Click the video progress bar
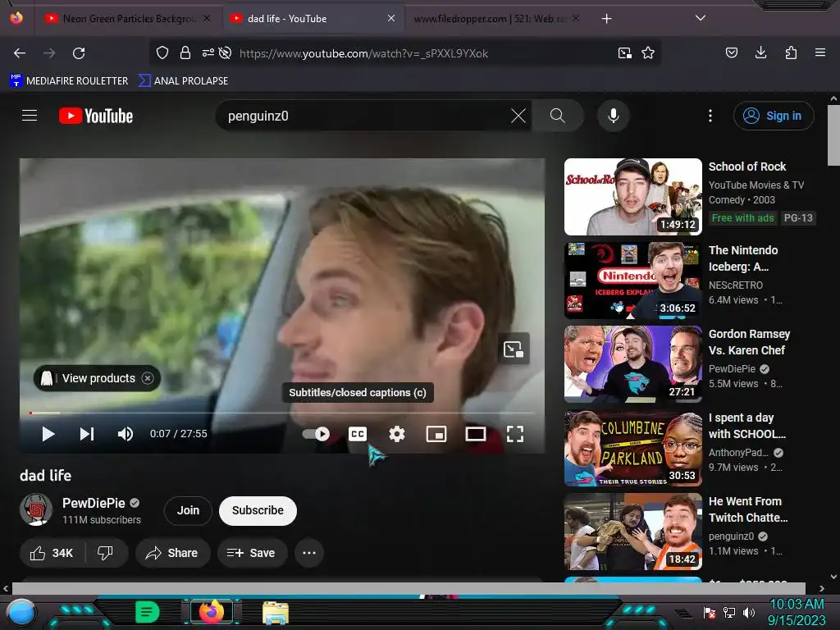The width and height of the screenshot is (840, 630). [x=282, y=413]
